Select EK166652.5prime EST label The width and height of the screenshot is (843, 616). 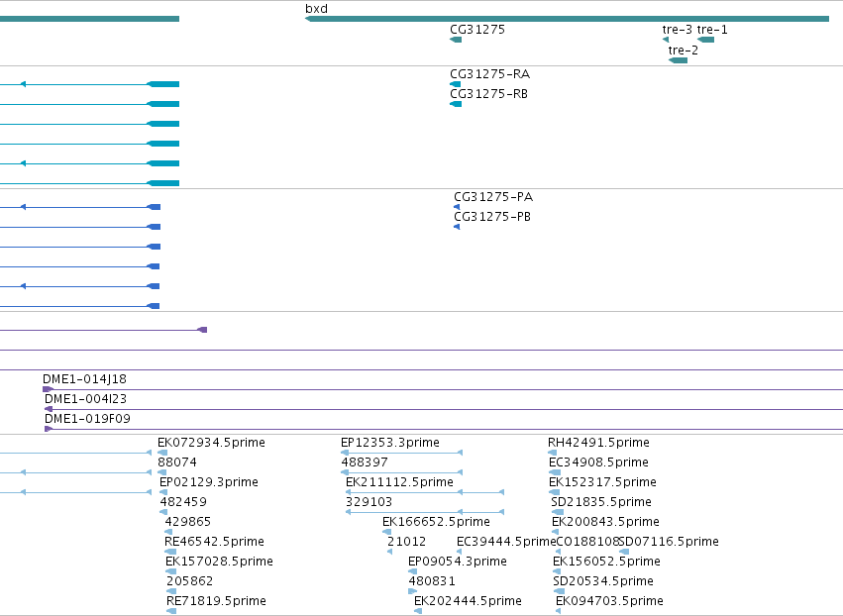point(436,522)
